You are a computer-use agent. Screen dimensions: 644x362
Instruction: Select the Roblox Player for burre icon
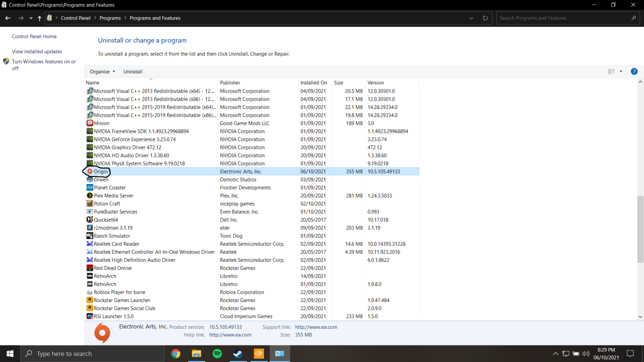(90, 292)
